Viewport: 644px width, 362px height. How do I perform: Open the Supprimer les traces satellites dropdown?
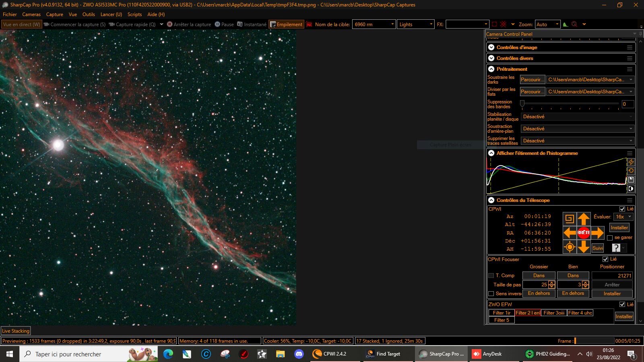(578, 141)
